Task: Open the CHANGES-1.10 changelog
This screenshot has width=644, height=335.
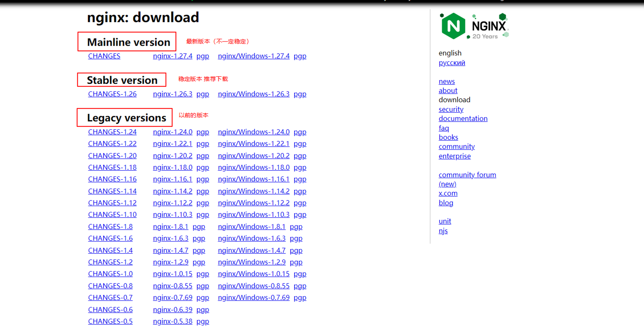Action: tap(112, 215)
